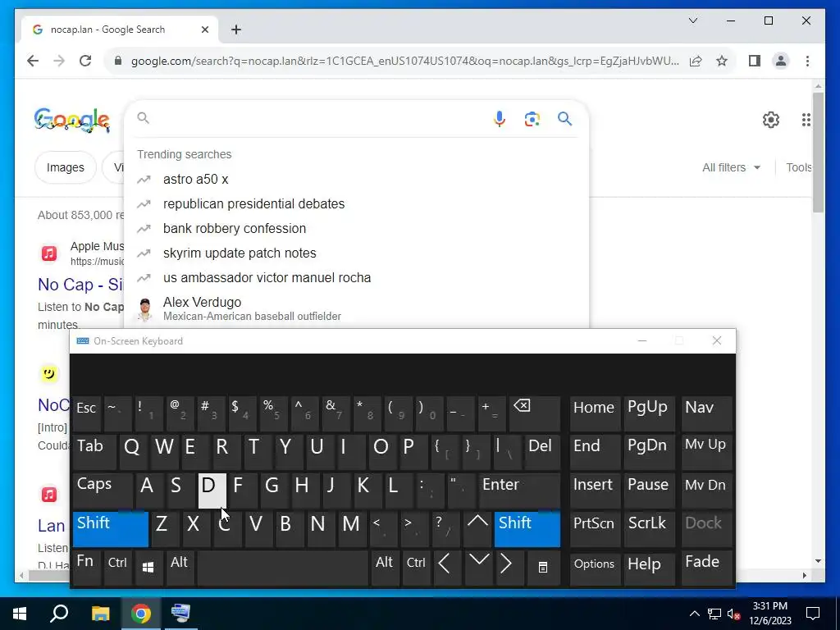This screenshot has width=840, height=630.
Task: Open Google quick settings gear
Action: pyautogui.click(x=770, y=120)
